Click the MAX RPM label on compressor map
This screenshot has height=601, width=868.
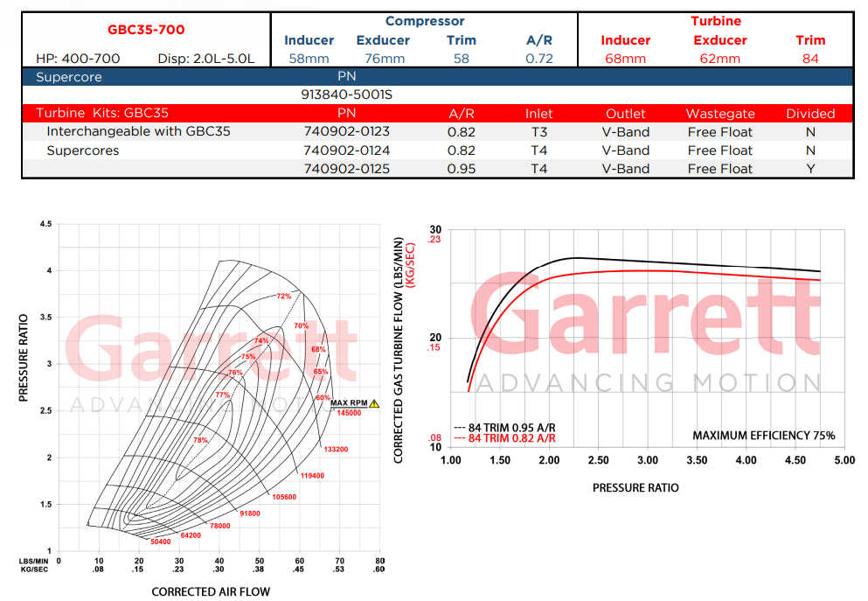coord(349,403)
